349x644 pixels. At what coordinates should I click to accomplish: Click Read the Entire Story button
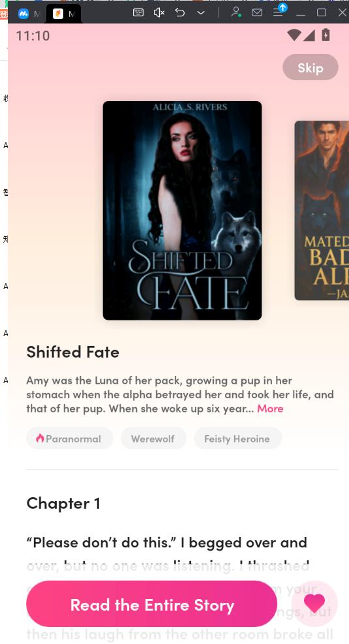click(x=152, y=604)
